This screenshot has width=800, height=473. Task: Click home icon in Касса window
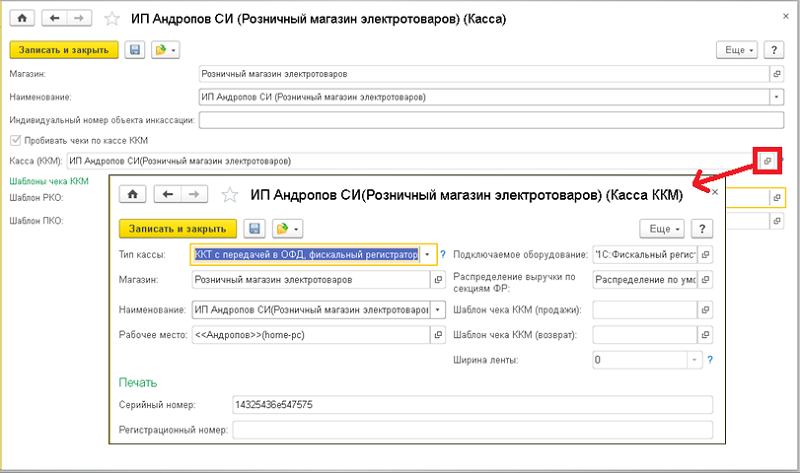22,18
